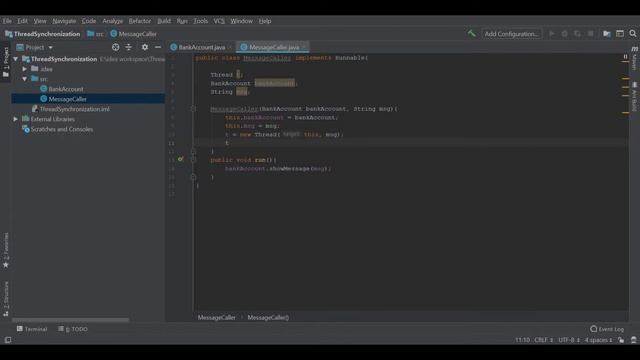Hide the Project panel with the minus icon

[x=158, y=47]
